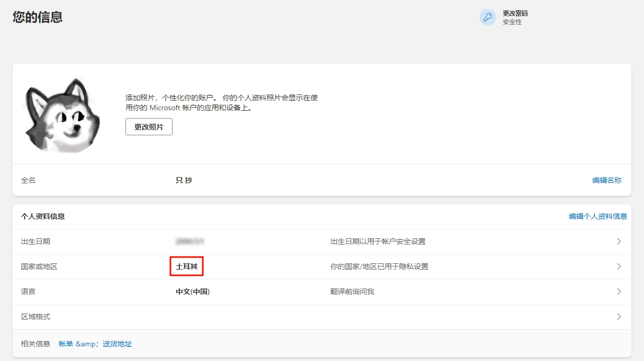Viewport: 644px width, 361px height.
Task: Click the full name value 只 抄
Action: coord(184,180)
